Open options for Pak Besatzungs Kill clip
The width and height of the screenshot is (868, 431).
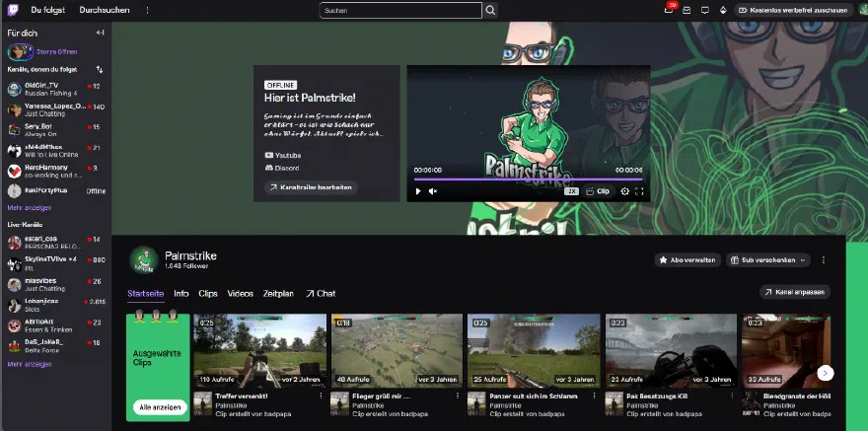pos(731,396)
